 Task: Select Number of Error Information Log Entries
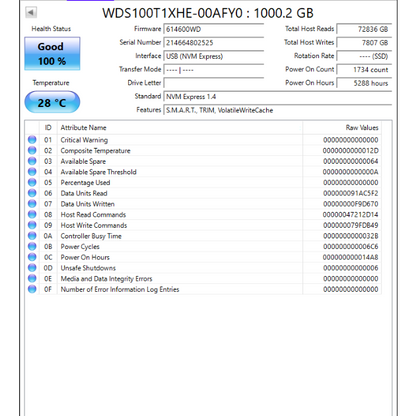click(x=120, y=289)
